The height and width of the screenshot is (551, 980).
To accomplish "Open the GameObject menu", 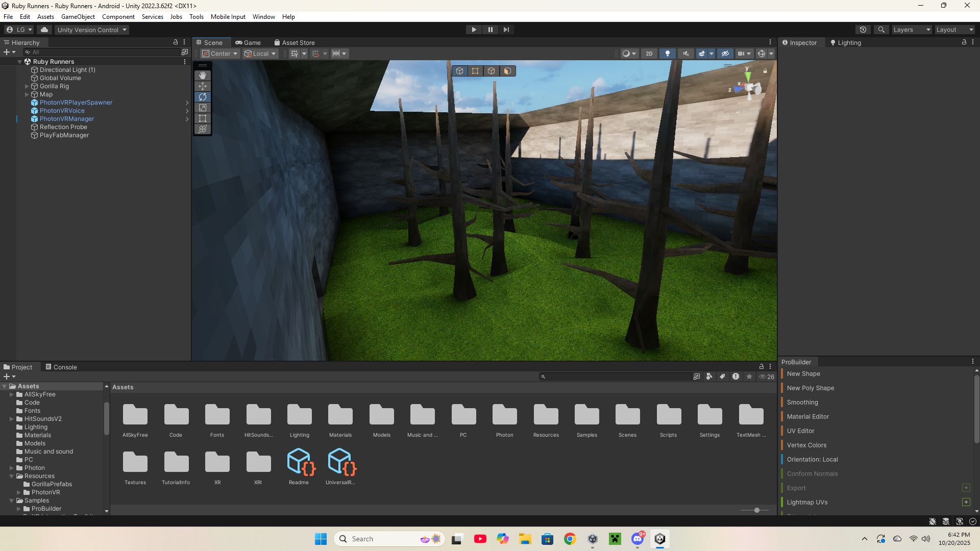I will (78, 17).
